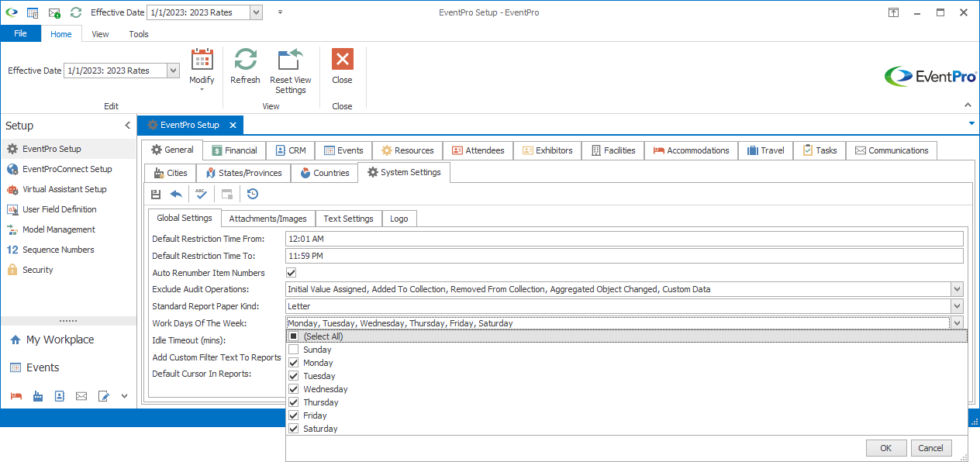The height and width of the screenshot is (462, 980).
Task: Click the calendar grid icon in title bar
Action: [33, 12]
